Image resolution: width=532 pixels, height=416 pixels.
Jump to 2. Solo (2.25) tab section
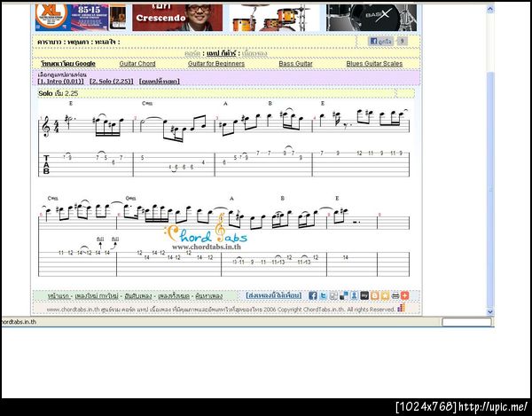pyautogui.click(x=112, y=81)
